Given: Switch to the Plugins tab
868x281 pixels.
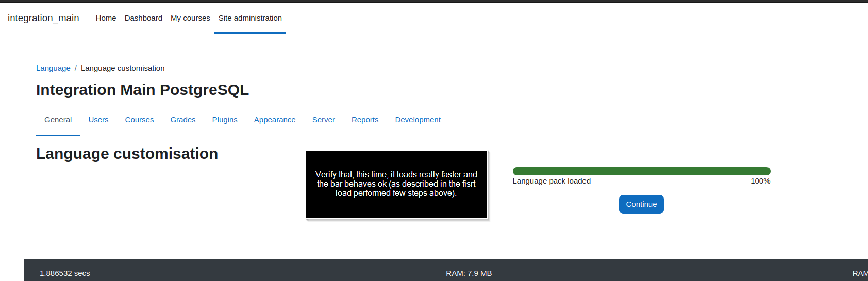Looking at the screenshot, I should click(225, 120).
